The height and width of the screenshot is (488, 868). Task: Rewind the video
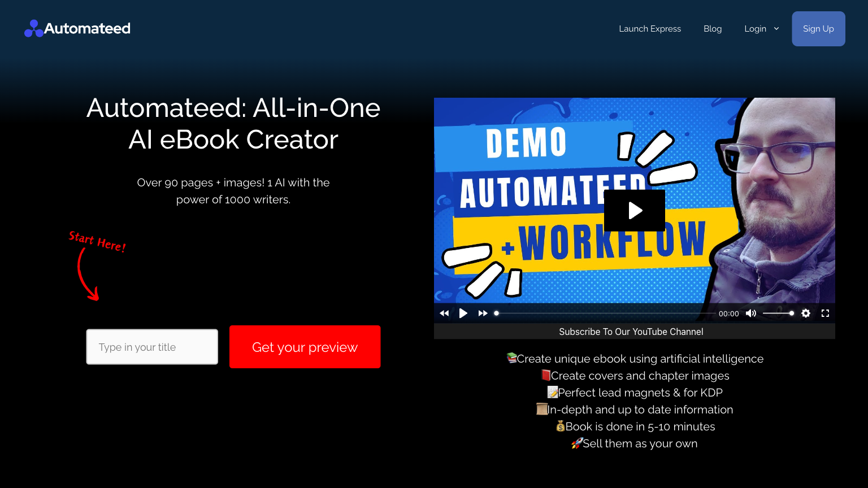pyautogui.click(x=444, y=313)
